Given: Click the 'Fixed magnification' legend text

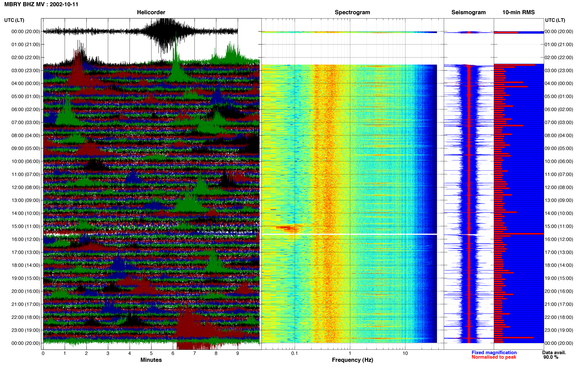Looking at the screenshot, I should [x=494, y=353].
